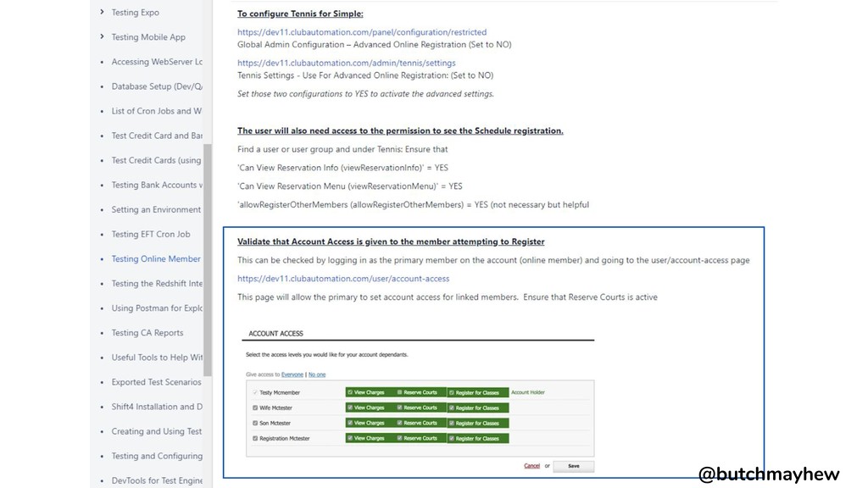This screenshot has width=868, height=488.
Task: Open Useful Tools to Help Wit sidebar page
Action: (157, 358)
